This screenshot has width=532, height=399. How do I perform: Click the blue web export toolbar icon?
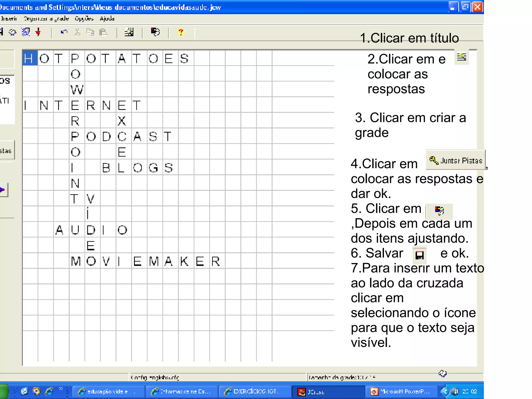[x=25, y=32]
